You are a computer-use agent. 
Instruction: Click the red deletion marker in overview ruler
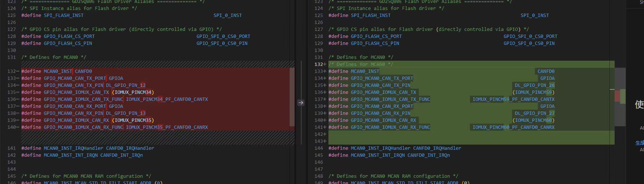click(x=617, y=96)
